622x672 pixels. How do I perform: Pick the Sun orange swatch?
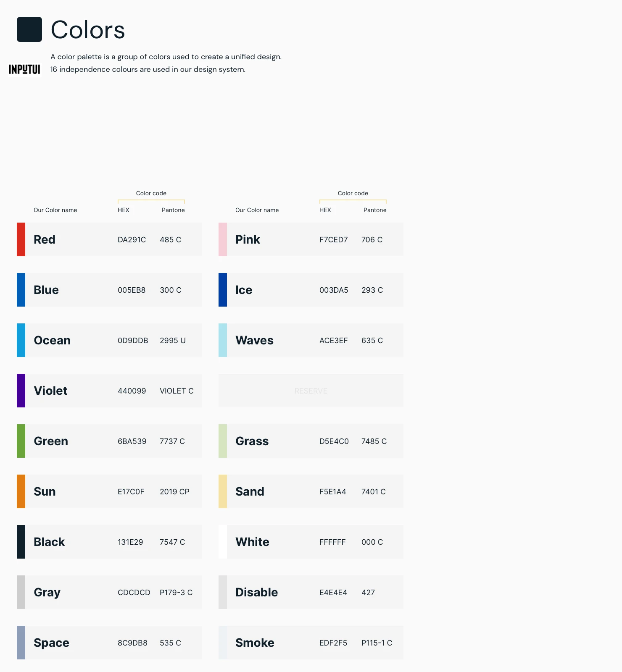pyautogui.click(x=21, y=491)
